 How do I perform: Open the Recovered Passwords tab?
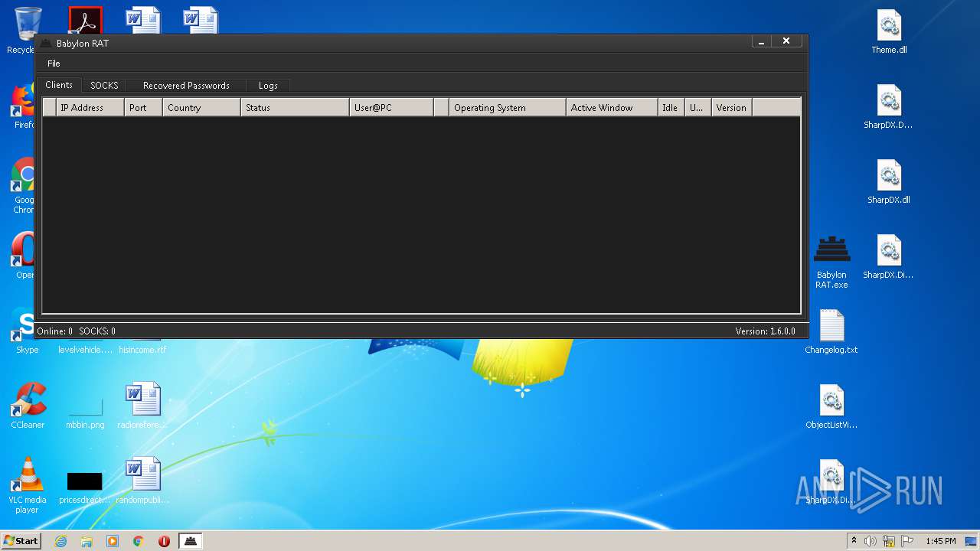pyautogui.click(x=186, y=86)
